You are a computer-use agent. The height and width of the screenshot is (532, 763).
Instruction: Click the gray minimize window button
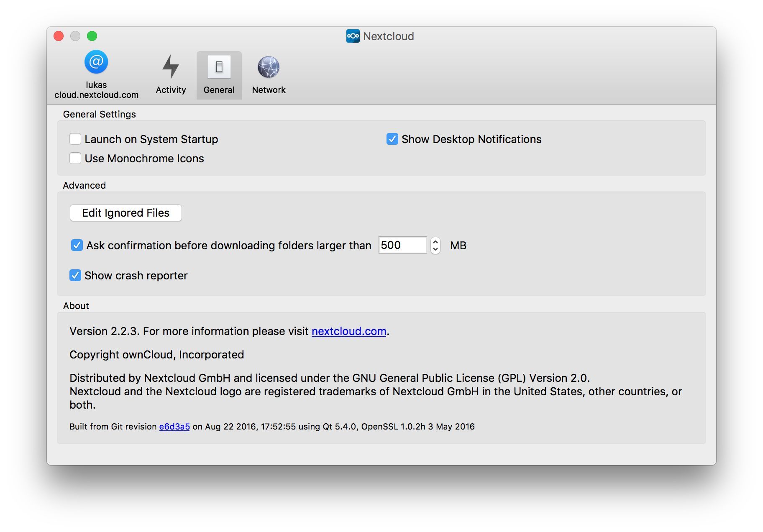[x=75, y=36]
